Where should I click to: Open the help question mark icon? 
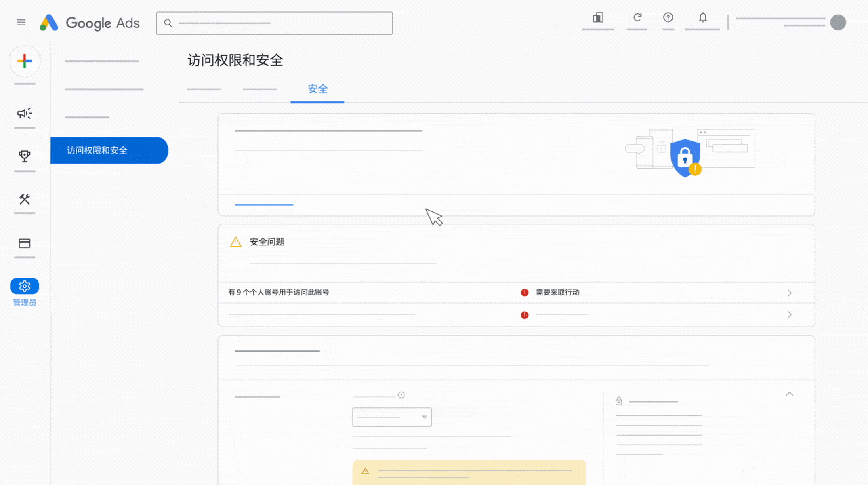click(x=668, y=18)
